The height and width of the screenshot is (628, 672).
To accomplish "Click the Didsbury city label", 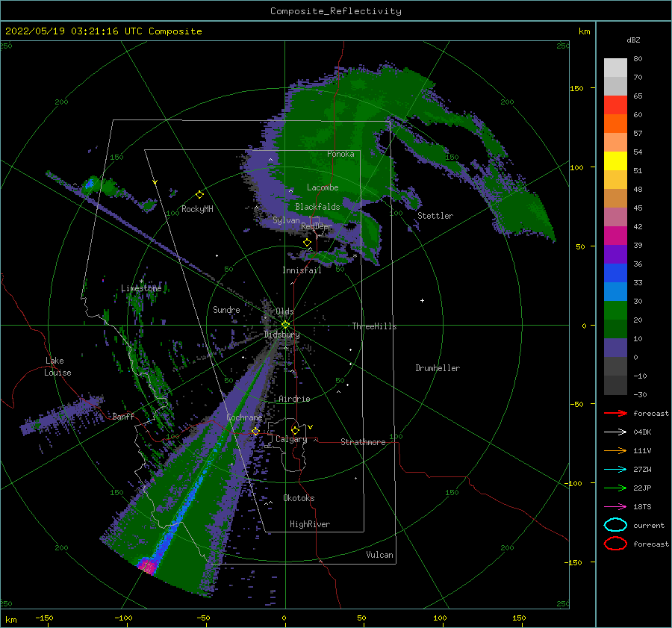I will click(281, 335).
